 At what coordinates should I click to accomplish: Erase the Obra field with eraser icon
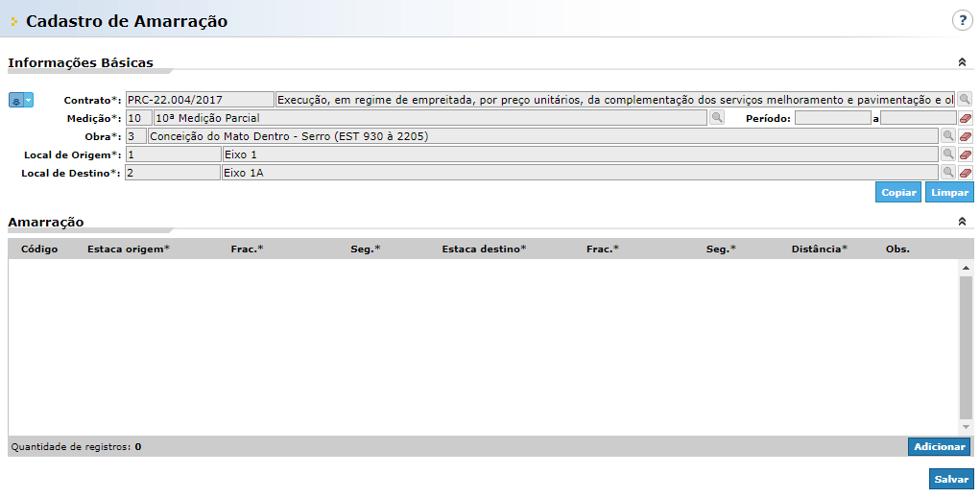coord(966,136)
